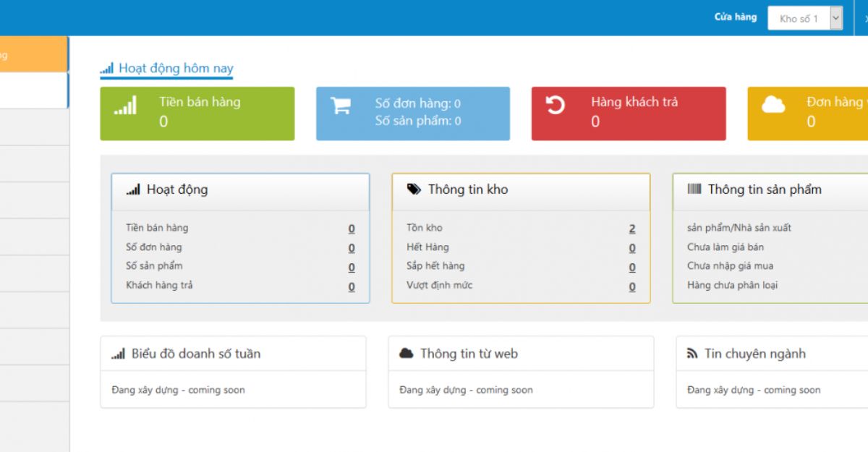Click the chart icon beside Biểu đồ doanh số tuần
Screen dimensions: 868x452
click(118, 354)
